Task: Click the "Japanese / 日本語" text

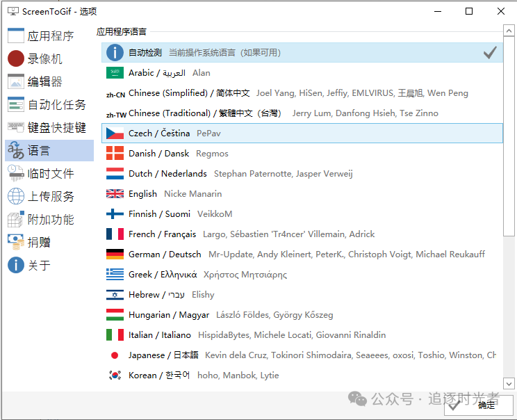Action: pos(163,355)
